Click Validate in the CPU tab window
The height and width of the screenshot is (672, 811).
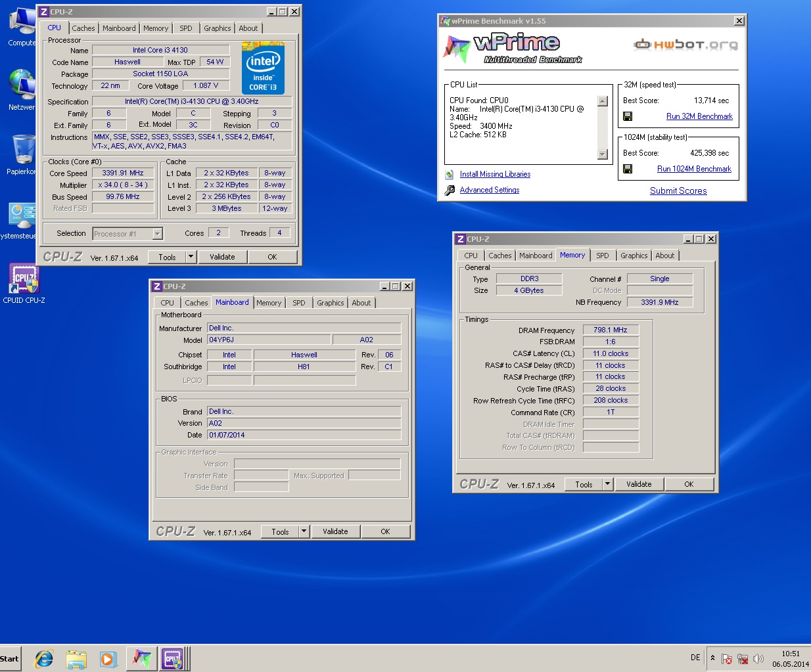pos(222,257)
